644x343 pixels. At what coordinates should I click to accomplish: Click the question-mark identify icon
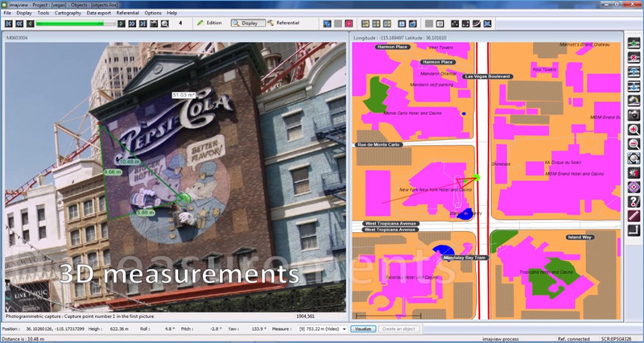pyautogui.click(x=634, y=201)
